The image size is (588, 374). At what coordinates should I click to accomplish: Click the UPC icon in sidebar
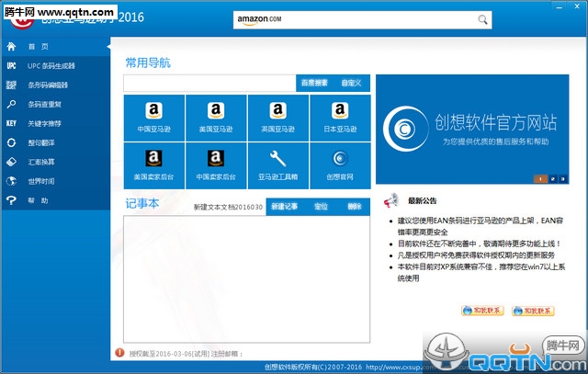tap(11, 66)
